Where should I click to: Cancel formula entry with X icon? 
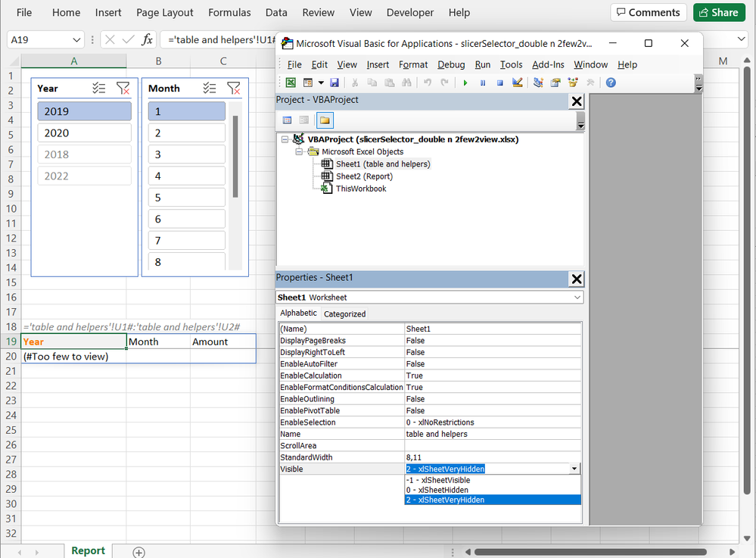(110, 39)
